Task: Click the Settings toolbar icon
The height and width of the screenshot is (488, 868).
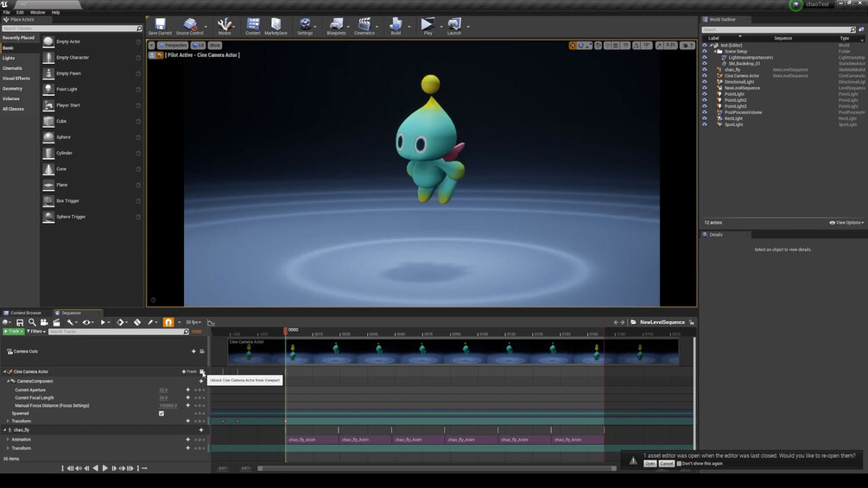Action: (305, 24)
